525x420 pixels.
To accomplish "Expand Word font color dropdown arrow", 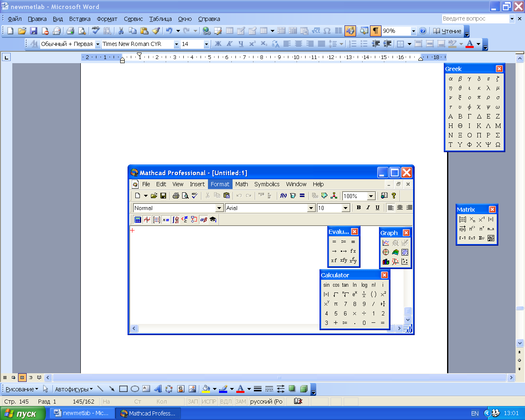I will pyautogui.click(x=478, y=44).
